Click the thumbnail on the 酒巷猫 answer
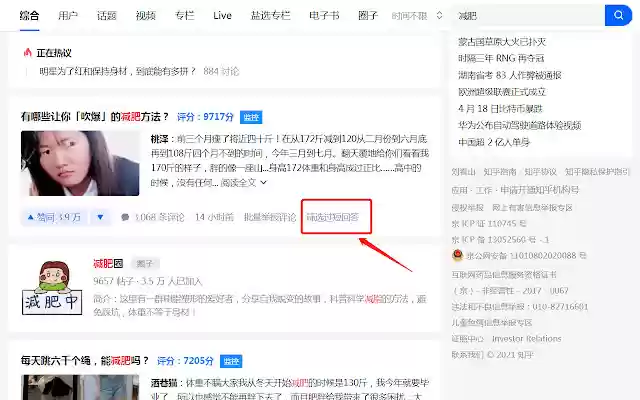 80,387
